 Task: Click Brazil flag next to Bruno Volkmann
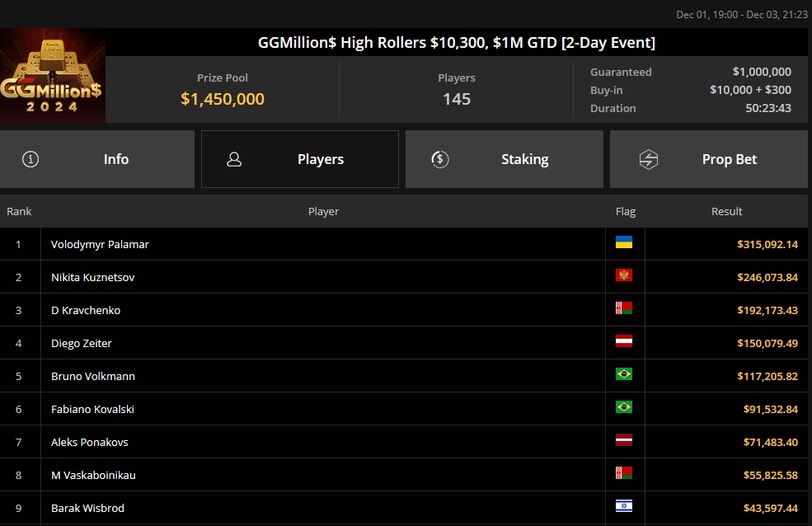tap(624, 374)
